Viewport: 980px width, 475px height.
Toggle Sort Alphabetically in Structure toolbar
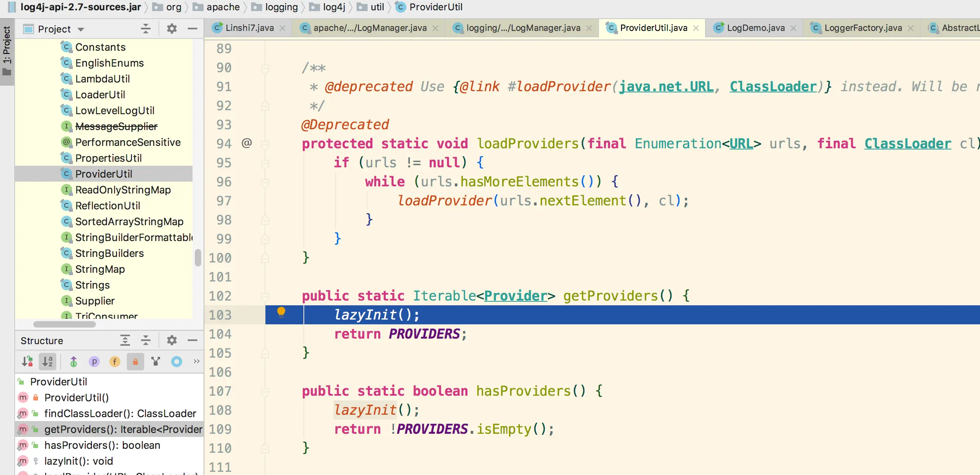click(48, 362)
